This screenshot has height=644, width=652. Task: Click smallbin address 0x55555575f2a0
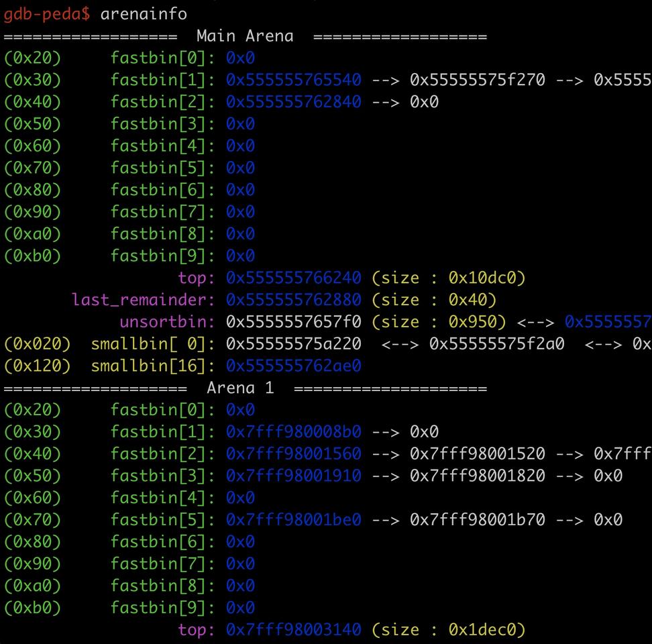[x=496, y=344]
